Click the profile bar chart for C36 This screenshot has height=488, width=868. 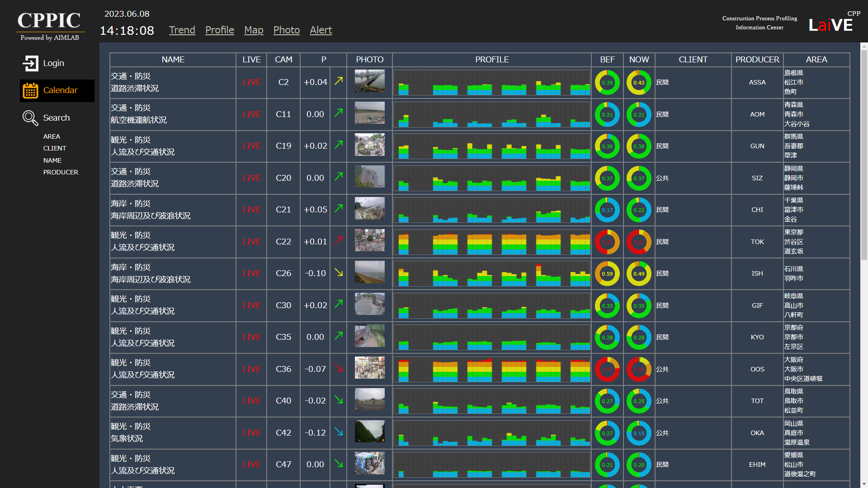(491, 369)
